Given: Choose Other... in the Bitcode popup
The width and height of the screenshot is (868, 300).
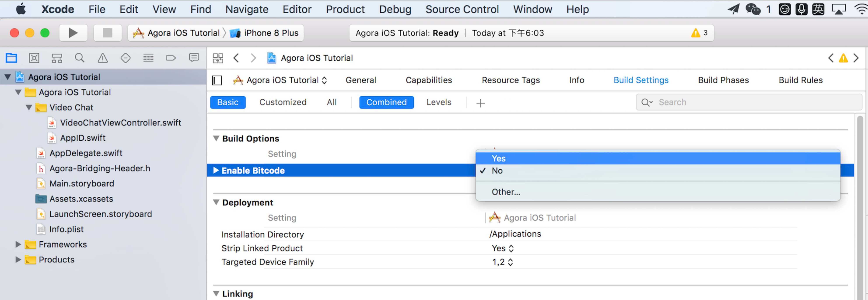Looking at the screenshot, I should pyautogui.click(x=657, y=192).
